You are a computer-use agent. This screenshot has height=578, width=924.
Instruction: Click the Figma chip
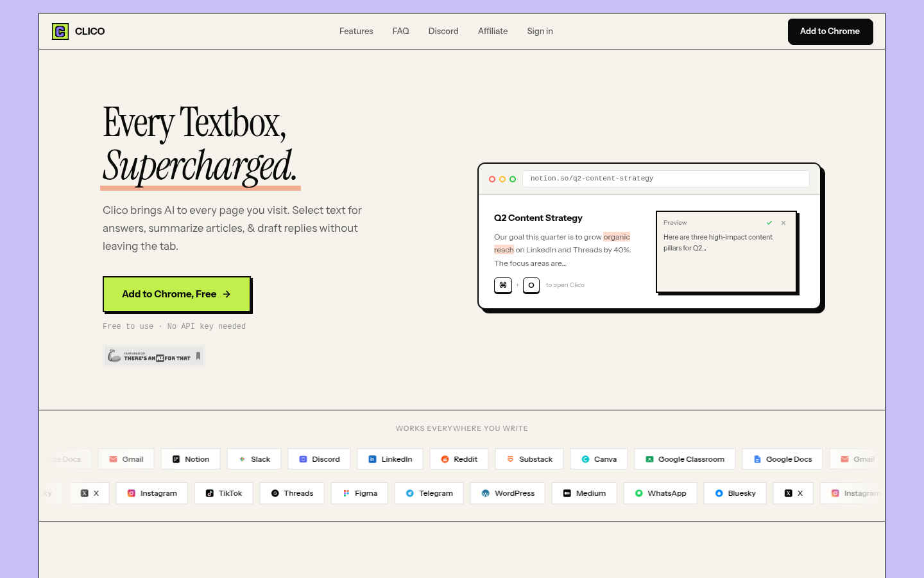tap(359, 493)
